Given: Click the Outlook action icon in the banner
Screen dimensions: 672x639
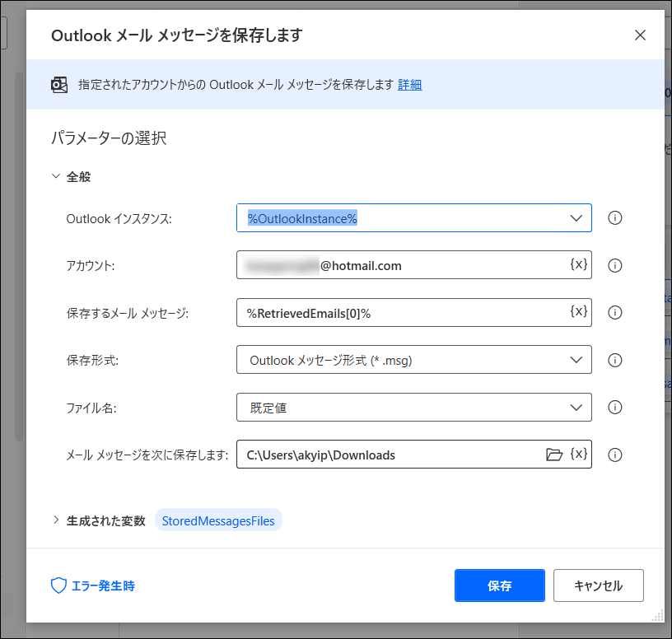Looking at the screenshot, I should click(59, 85).
